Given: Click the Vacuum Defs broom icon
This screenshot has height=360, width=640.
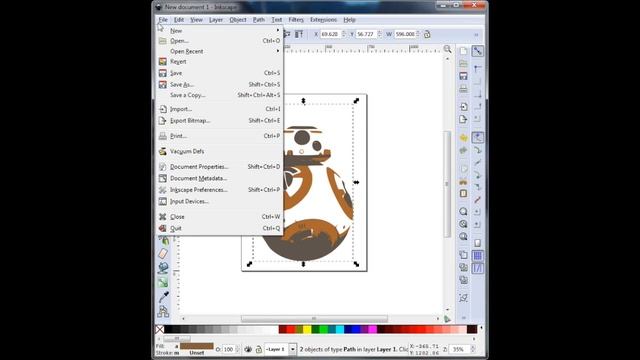Looking at the screenshot, I should pos(163,151).
